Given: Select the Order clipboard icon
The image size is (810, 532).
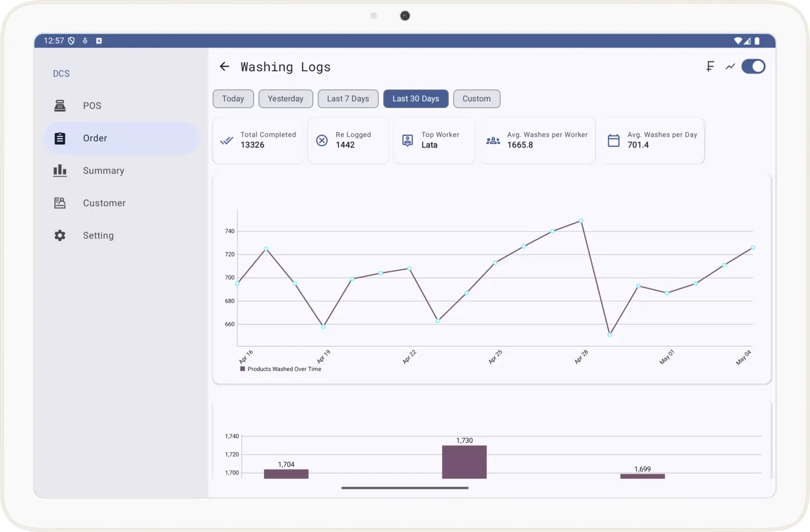Looking at the screenshot, I should (60, 138).
